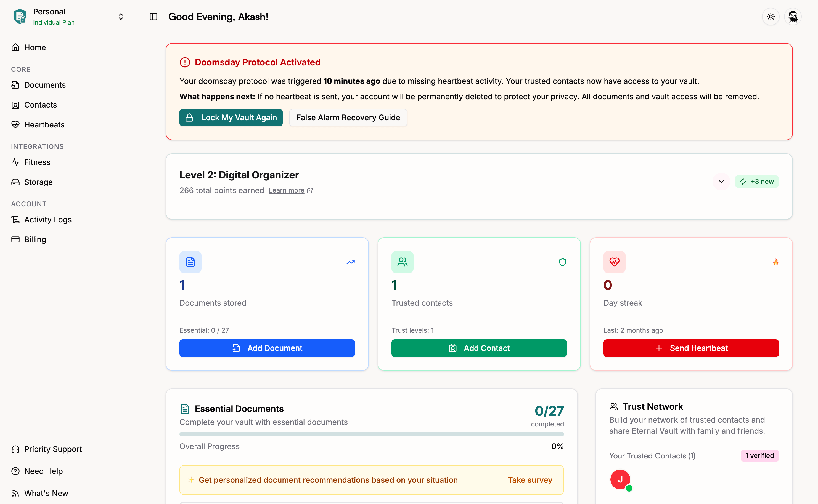This screenshot has height=504, width=818.
Task: Click the flame streak icon
Action: (x=776, y=262)
